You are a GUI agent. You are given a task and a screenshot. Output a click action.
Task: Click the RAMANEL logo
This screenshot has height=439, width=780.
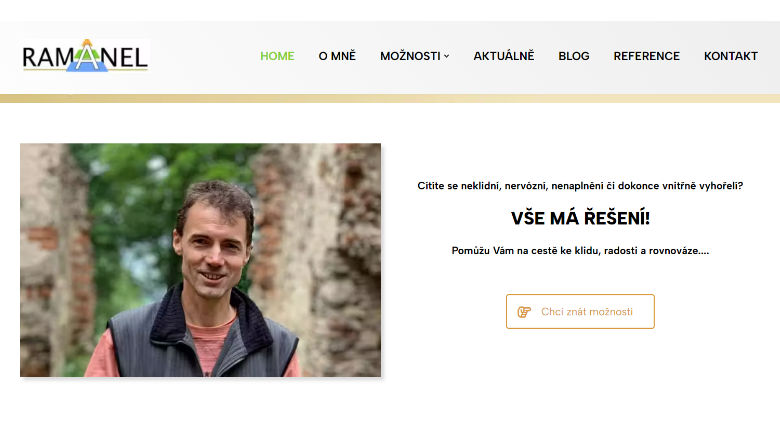(85, 56)
